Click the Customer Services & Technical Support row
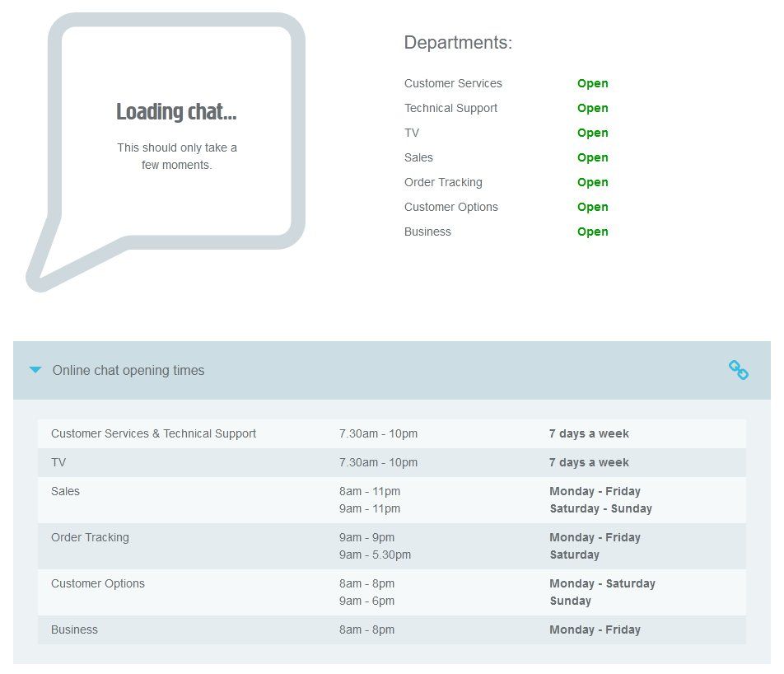784x674 pixels. point(153,433)
